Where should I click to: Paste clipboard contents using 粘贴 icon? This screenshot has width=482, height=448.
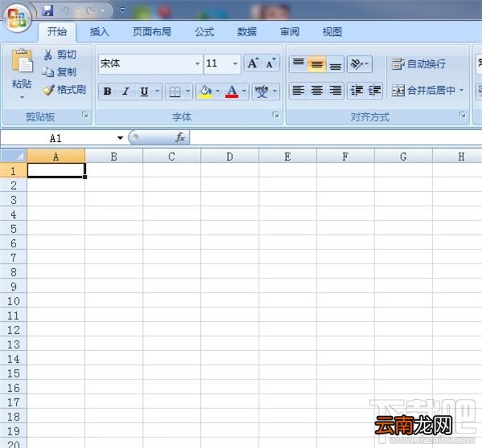click(x=22, y=60)
